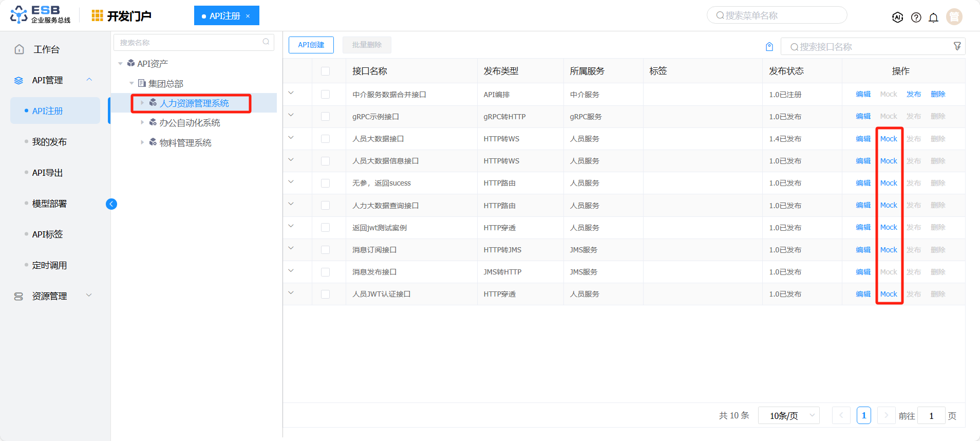Toggle the select-all checkbox in table header
Screen dimensions: 980x441
pyautogui.click(x=326, y=71)
